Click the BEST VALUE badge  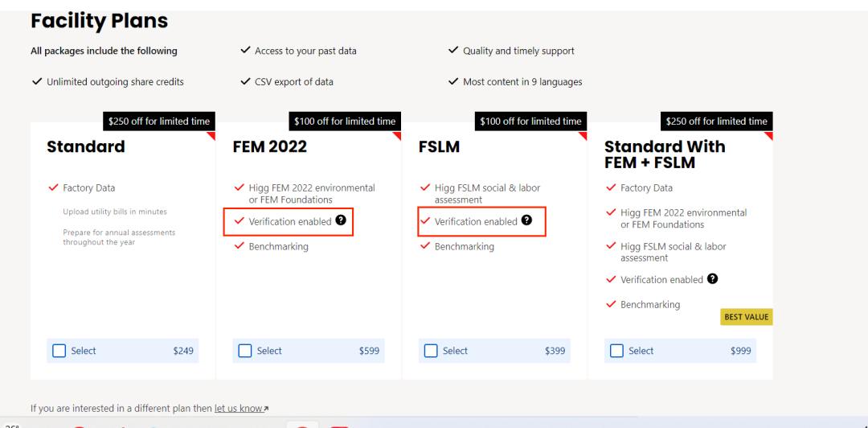[746, 317]
